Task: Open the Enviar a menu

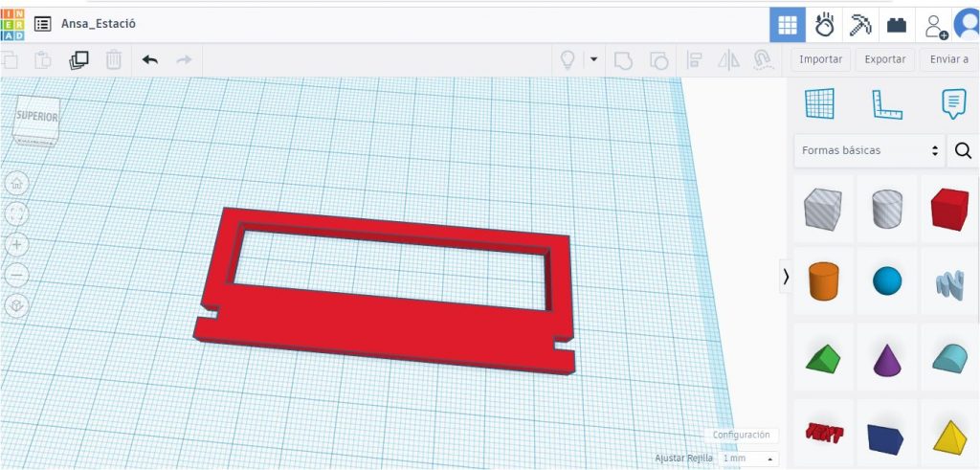Action: click(949, 59)
